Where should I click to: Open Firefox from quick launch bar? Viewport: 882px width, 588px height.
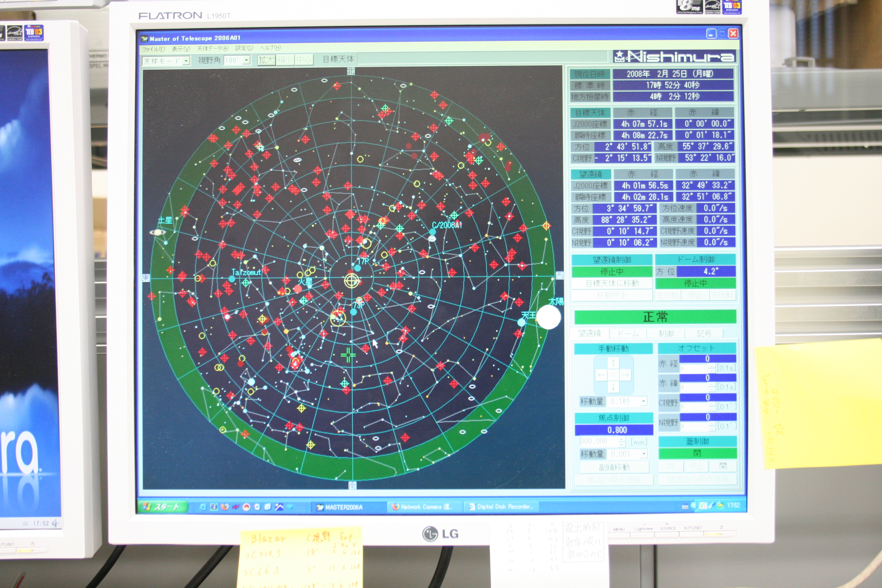tap(225, 507)
